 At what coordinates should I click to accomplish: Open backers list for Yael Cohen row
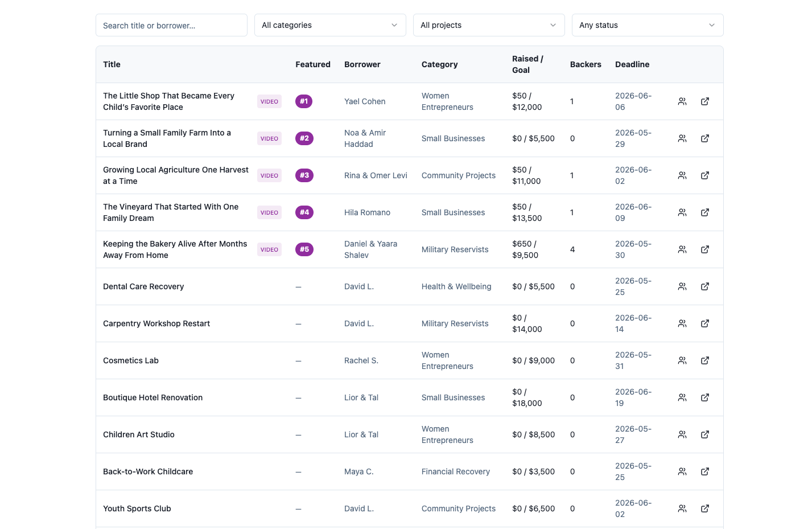682,101
